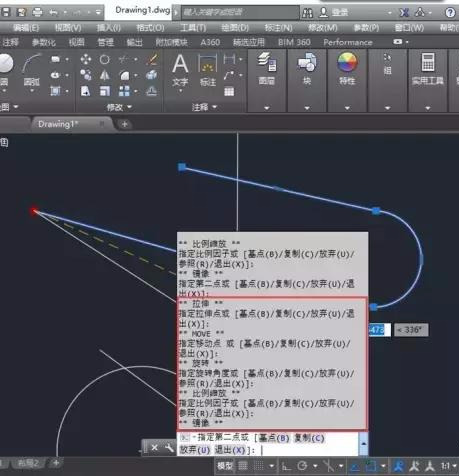Insert a Table from the Annotation panel

[x=229, y=91]
